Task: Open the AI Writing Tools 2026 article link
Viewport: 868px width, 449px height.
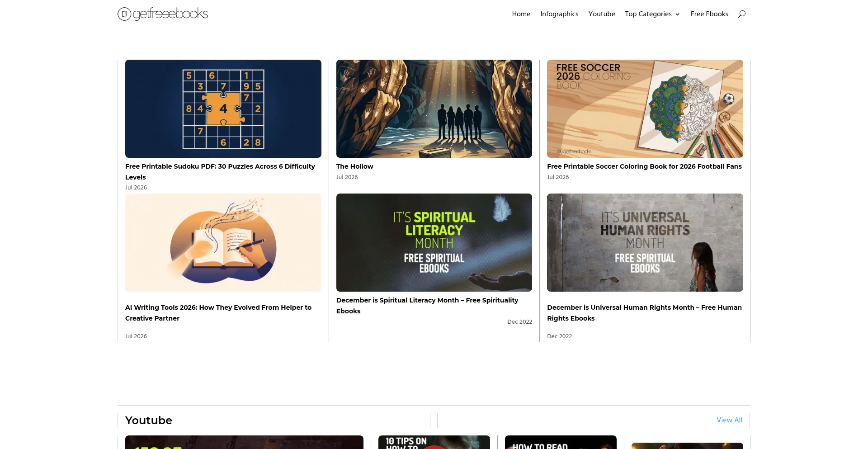Action: (x=218, y=313)
